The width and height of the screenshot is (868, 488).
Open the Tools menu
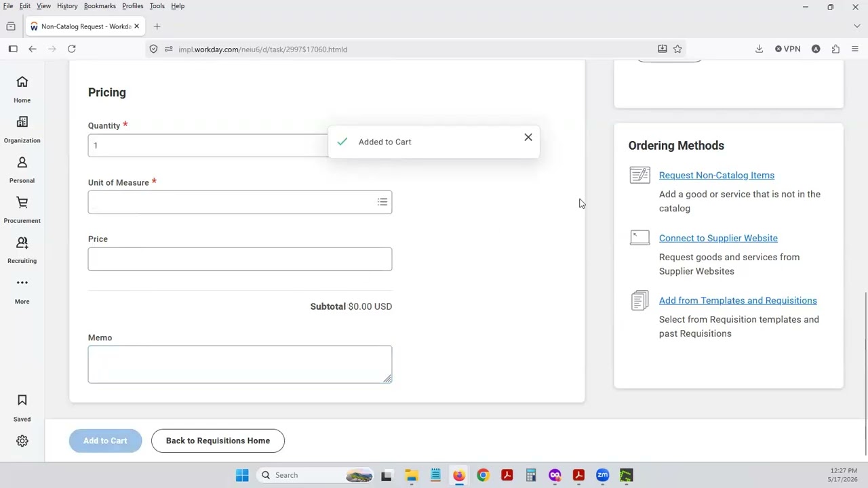click(157, 6)
